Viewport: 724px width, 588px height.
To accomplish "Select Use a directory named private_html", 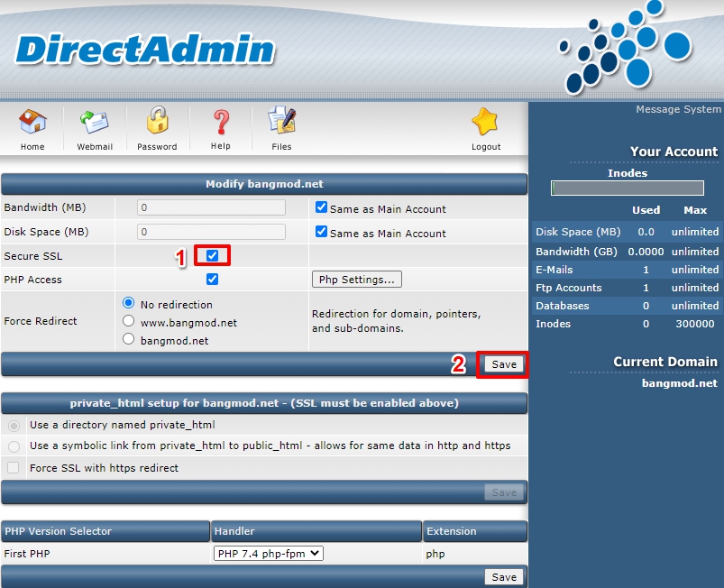I will 14,426.
